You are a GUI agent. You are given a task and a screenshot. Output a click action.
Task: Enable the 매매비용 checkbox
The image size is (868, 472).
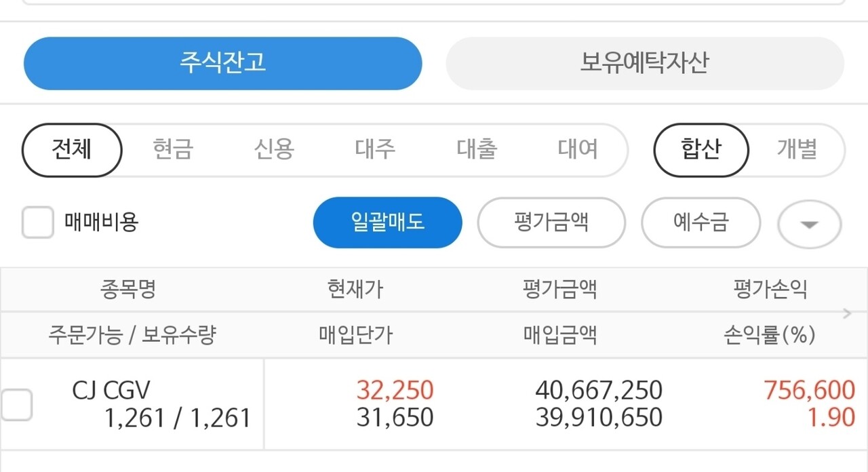[x=37, y=222]
